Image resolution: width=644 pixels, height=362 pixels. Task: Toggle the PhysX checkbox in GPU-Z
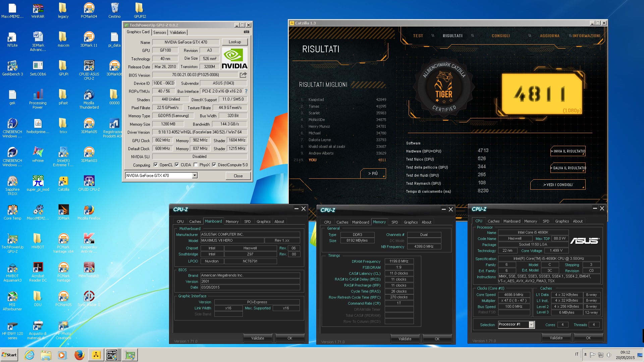coord(196,165)
